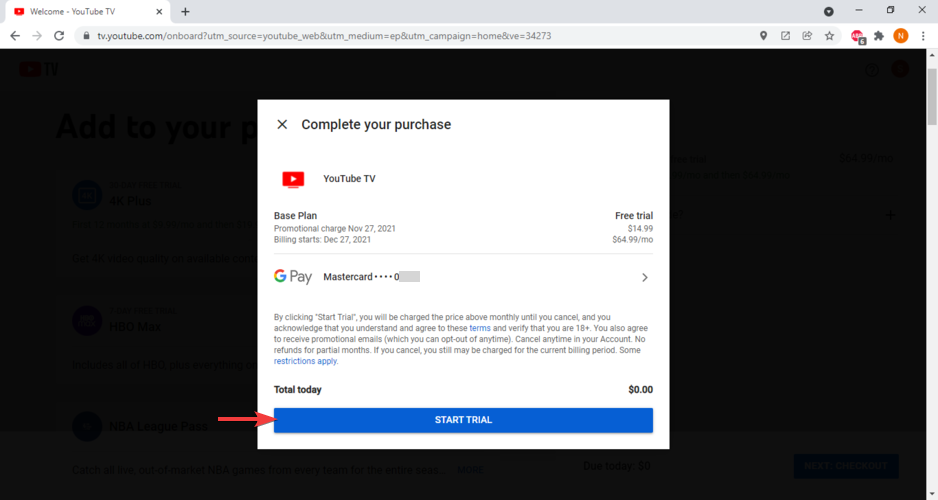Screen dimensions: 938x500
Task: Open the terms link in disclaimer
Action: pyautogui.click(x=480, y=328)
